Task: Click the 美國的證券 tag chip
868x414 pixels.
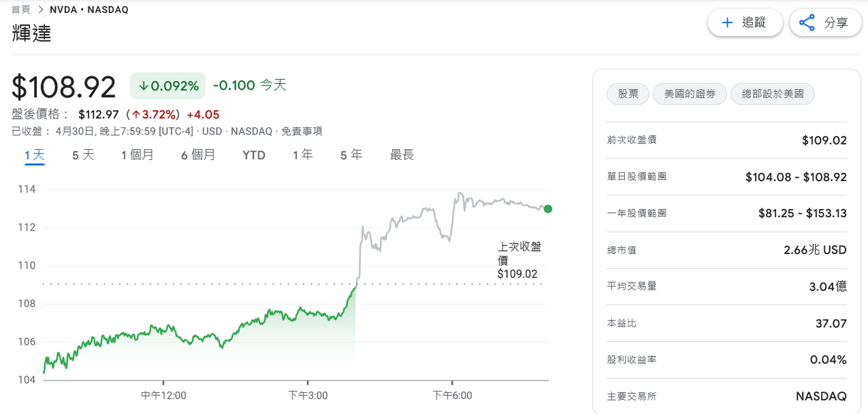Action: click(x=690, y=94)
